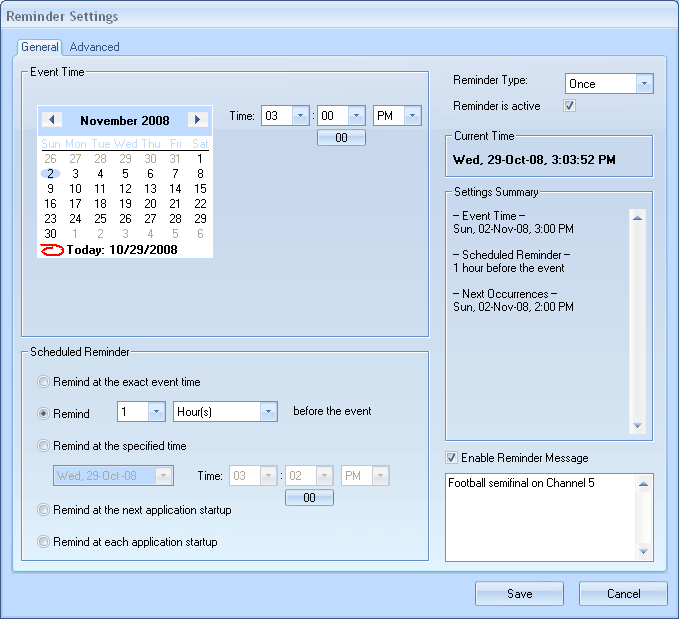
Task: Uncheck the Reminder is active checkbox
Action: (569, 105)
